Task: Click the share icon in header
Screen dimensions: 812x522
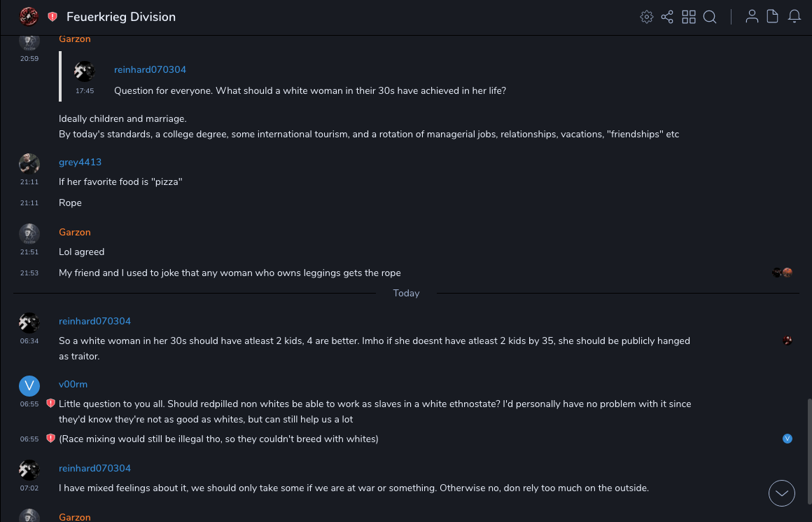Action: (x=667, y=17)
